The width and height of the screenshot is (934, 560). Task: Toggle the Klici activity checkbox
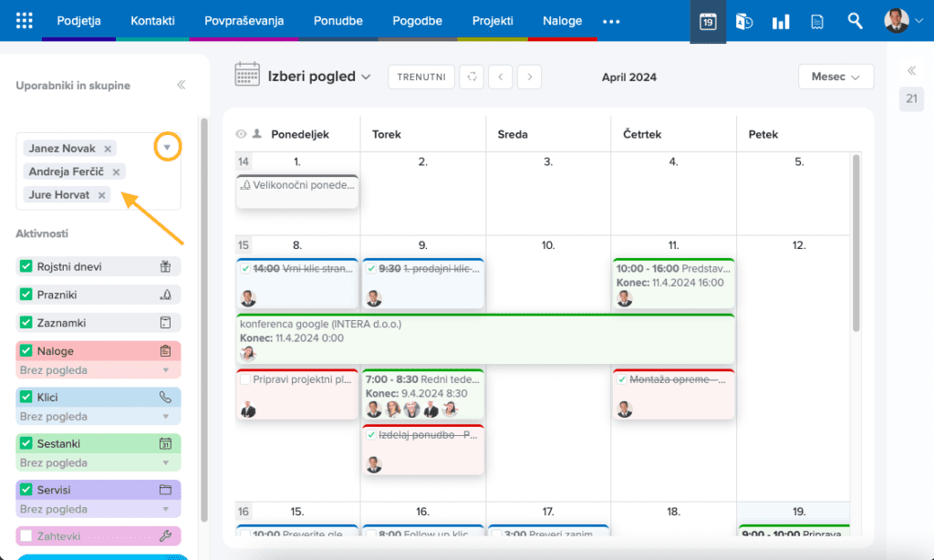click(26, 397)
